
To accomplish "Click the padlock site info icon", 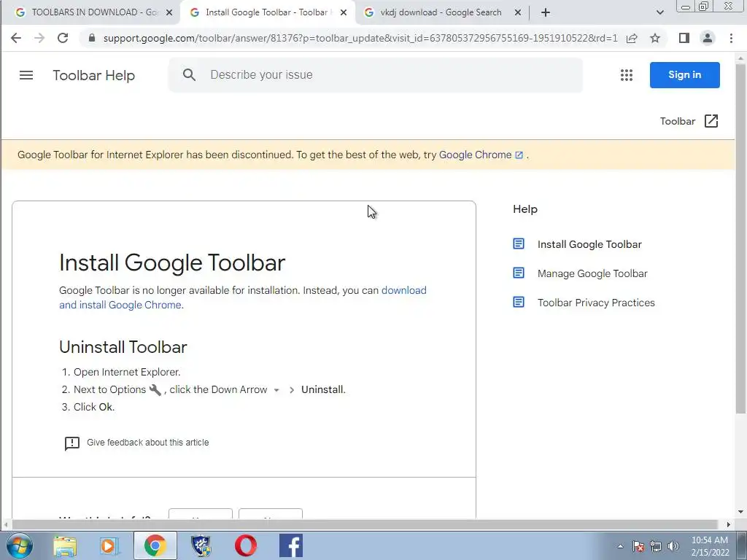I will [x=92, y=38].
